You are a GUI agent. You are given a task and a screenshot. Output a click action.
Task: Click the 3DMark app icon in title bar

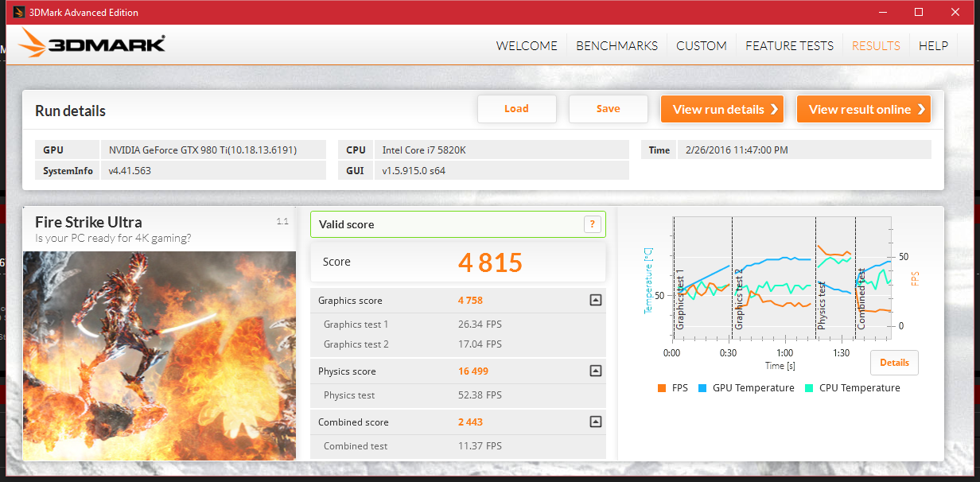pyautogui.click(x=18, y=12)
